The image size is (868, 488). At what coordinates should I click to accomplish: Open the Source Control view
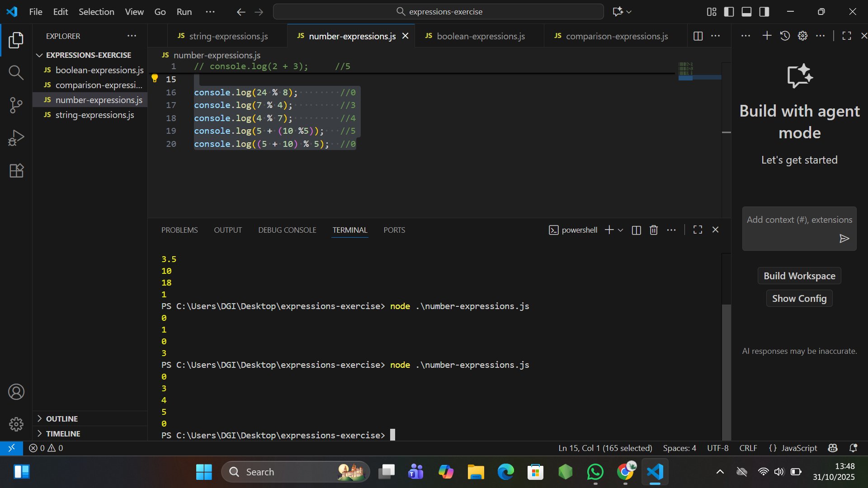click(x=16, y=105)
